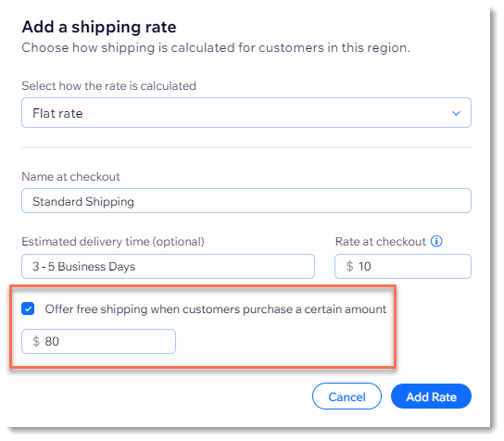Click Add Rate to save the shipping rate
This screenshot has width=504, height=441.
pos(431,397)
